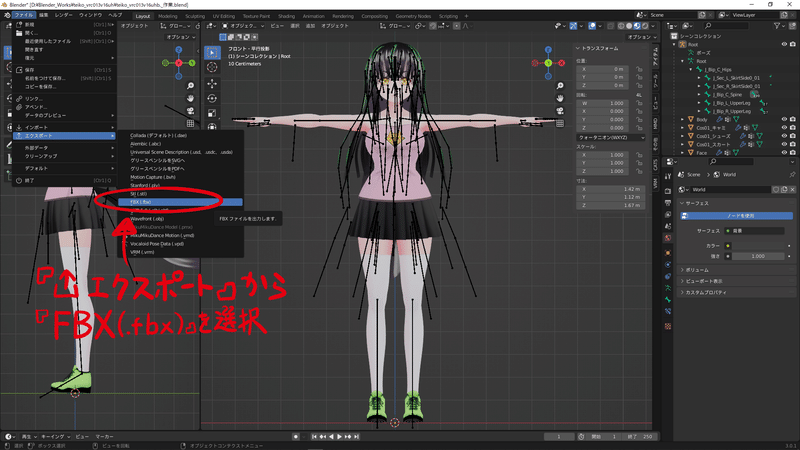Play the animation in timeline
The height and width of the screenshot is (450, 800).
(339, 437)
